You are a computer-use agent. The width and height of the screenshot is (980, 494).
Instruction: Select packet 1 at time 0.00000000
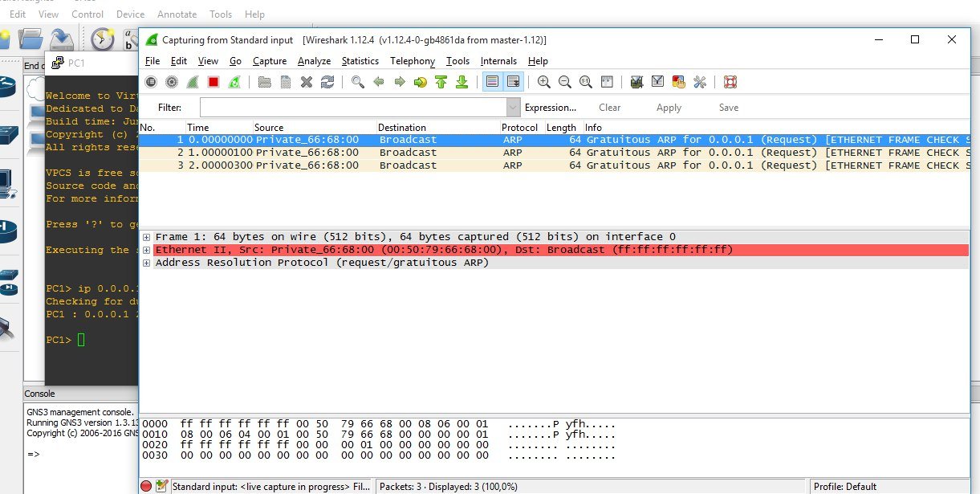click(x=554, y=140)
